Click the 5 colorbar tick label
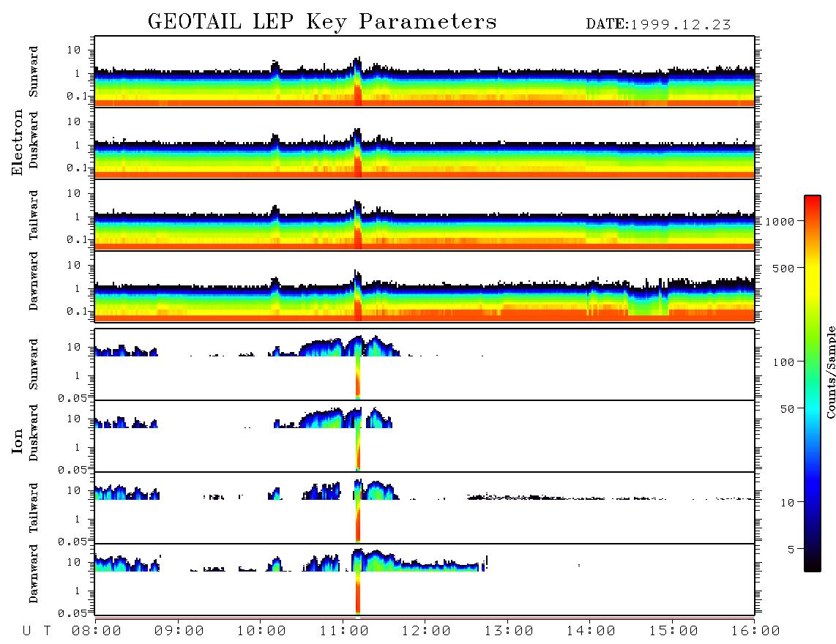The image size is (836, 644). pos(791,550)
